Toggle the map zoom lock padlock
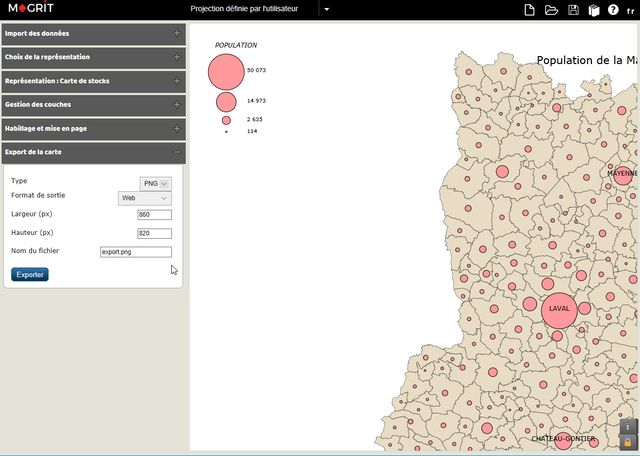 click(x=627, y=442)
